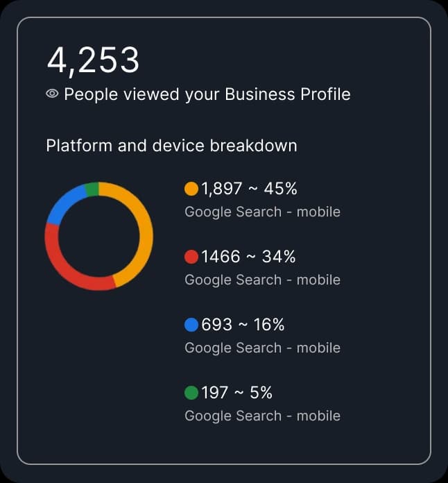Click 'Google Search - mobile' under the 45% entry

click(x=262, y=212)
